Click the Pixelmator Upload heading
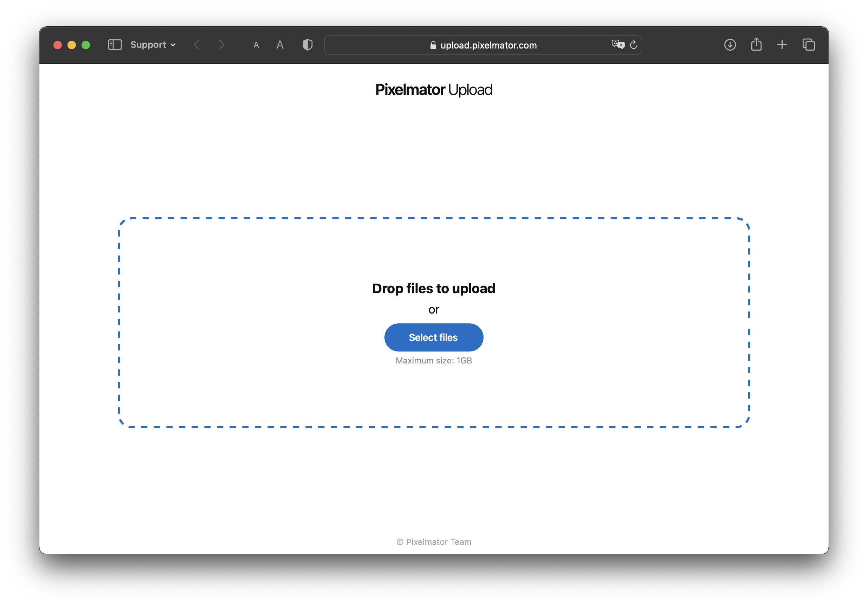 click(434, 90)
